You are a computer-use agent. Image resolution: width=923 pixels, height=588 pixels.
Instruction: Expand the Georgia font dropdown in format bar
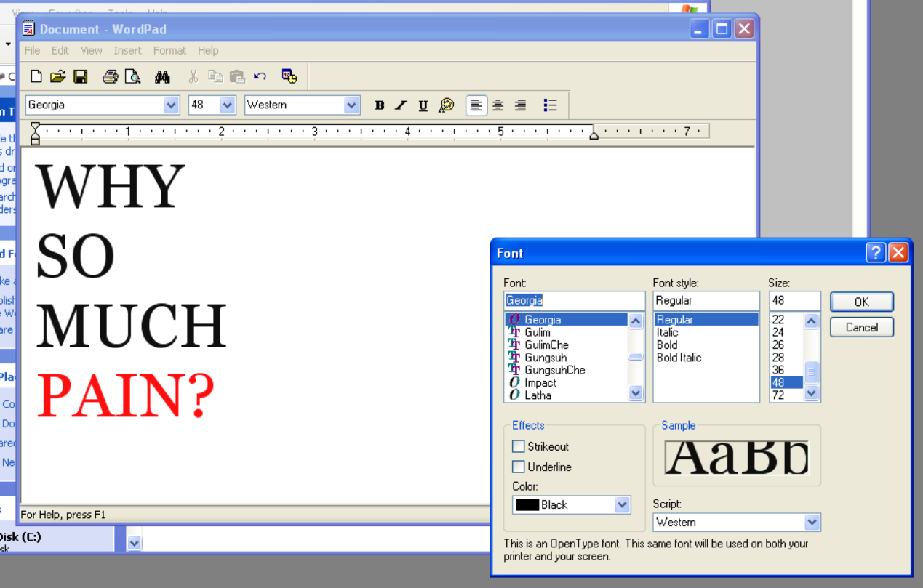[x=172, y=105]
